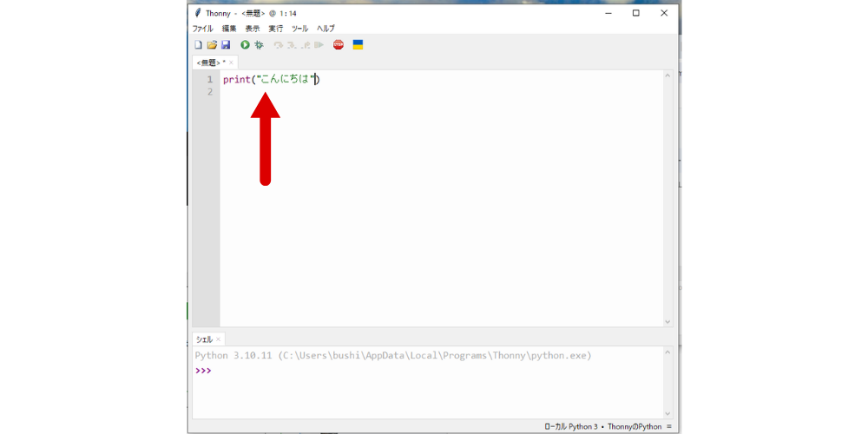The height and width of the screenshot is (434, 868).
Task: Stop the backend with red STOP icon
Action: (x=339, y=45)
